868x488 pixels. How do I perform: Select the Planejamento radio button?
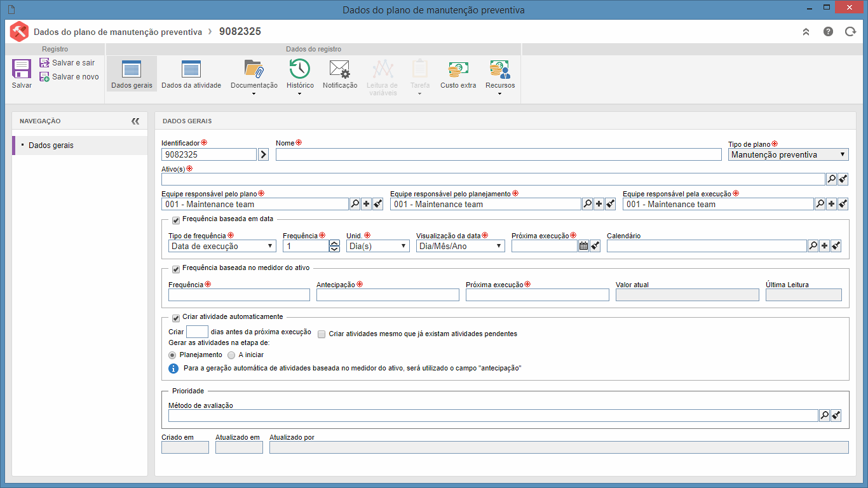pos(172,355)
